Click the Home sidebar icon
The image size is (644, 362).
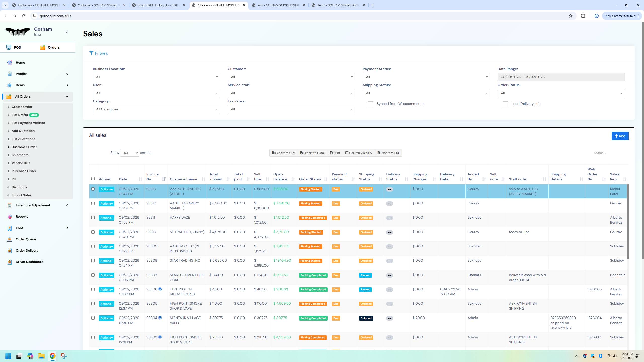point(10,63)
